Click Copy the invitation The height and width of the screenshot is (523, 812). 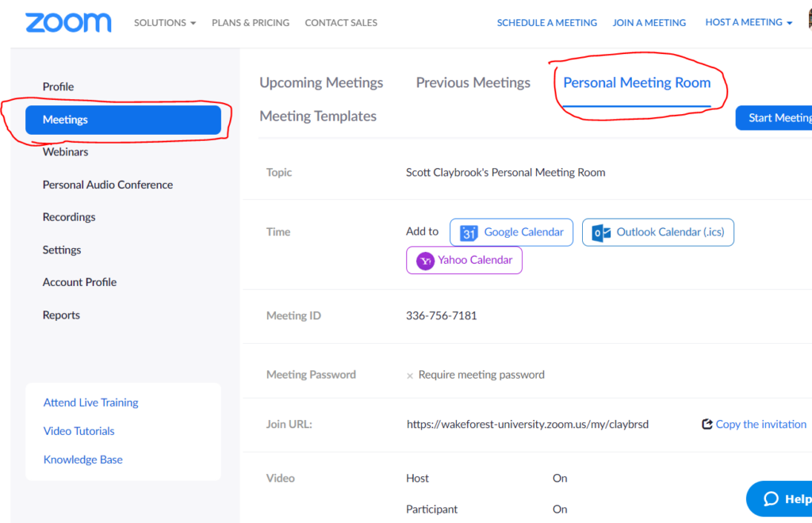pyautogui.click(x=760, y=424)
